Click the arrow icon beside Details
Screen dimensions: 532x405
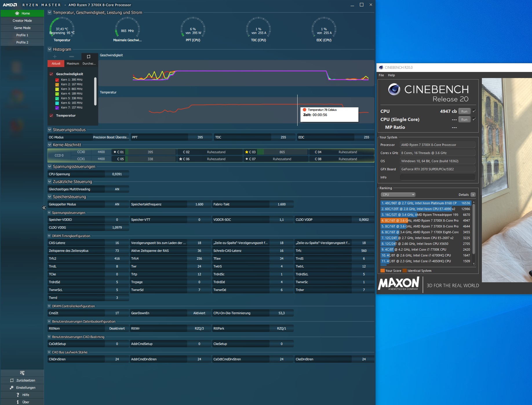pos(473,195)
